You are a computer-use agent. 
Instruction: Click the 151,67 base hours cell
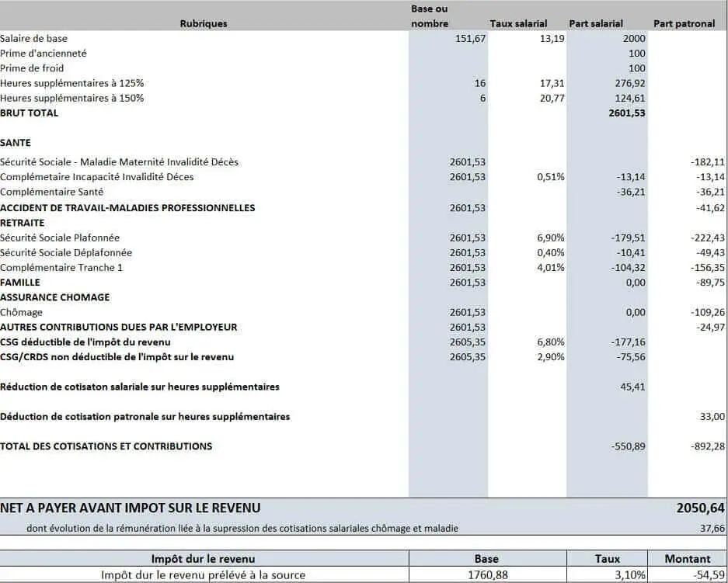(471, 38)
